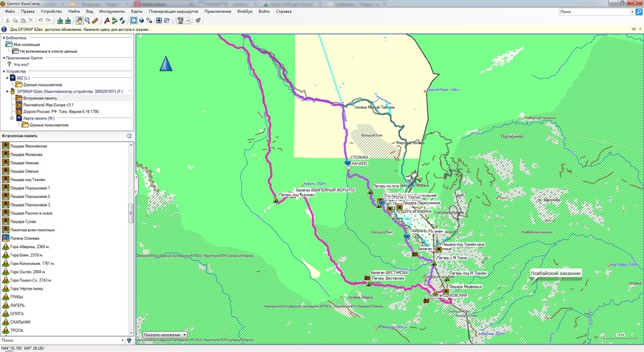Select Встроенная память folder in the tree
This screenshot has height=352, width=644.
click(x=40, y=98)
